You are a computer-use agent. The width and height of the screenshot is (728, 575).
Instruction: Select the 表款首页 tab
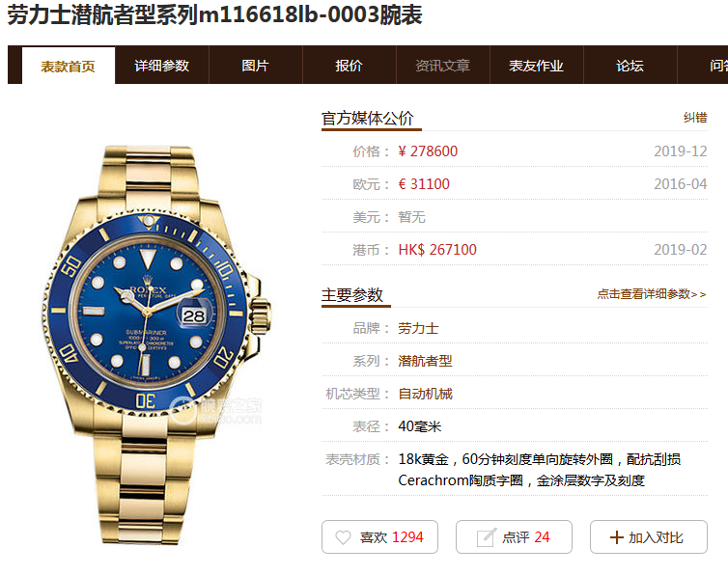point(69,66)
